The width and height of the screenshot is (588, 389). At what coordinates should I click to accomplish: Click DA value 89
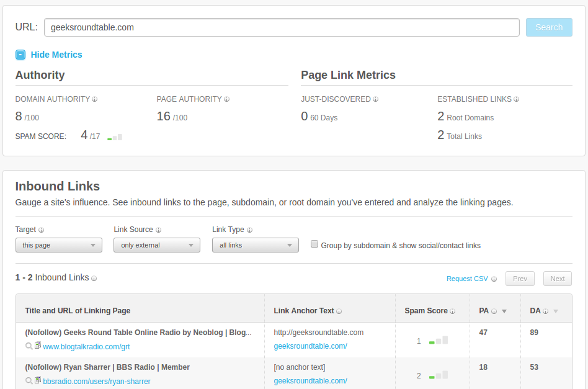534,333
